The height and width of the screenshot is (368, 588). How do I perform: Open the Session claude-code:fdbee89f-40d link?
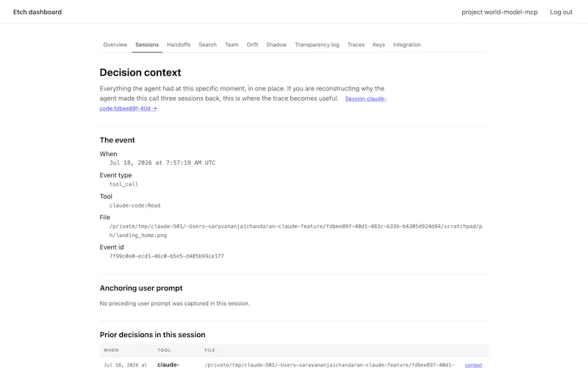243,104
